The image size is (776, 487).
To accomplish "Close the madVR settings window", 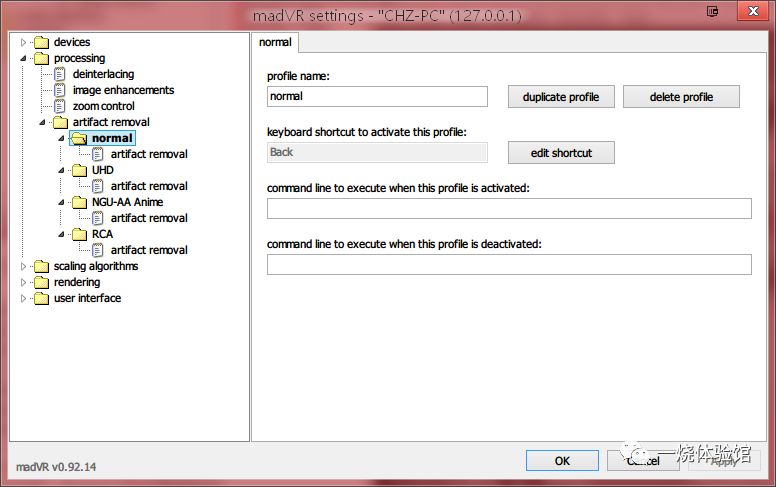I will (753, 11).
